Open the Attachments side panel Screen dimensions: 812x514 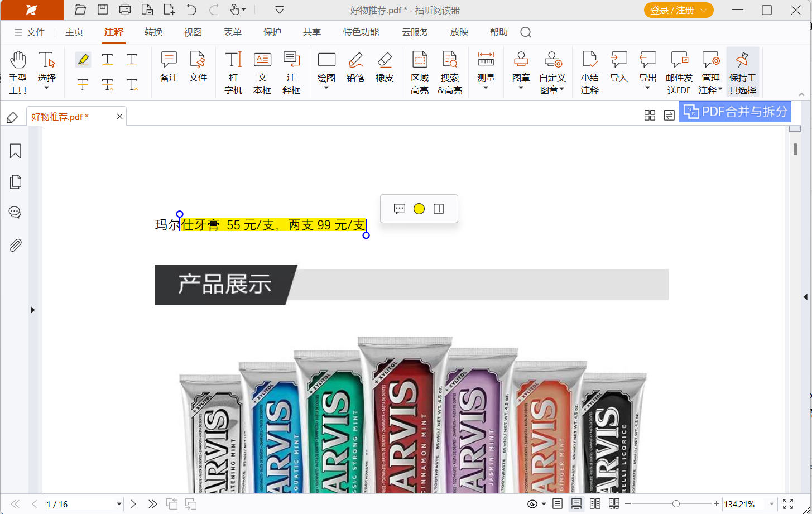click(15, 244)
